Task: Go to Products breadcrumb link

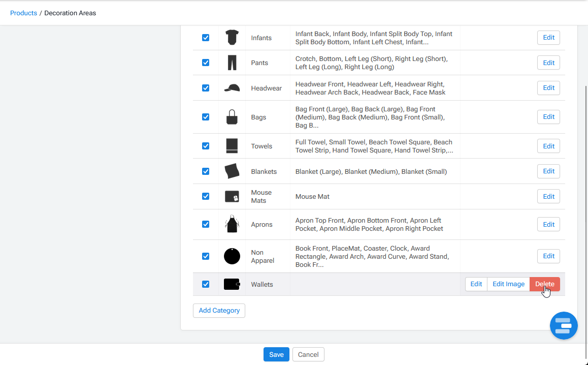Action: [24, 13]
